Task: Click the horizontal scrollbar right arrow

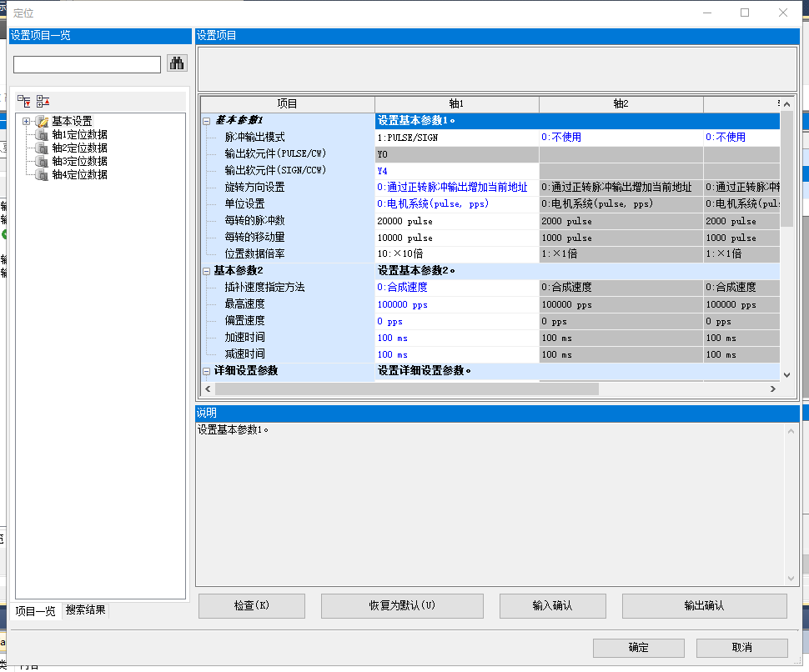Action: (772, 389)
